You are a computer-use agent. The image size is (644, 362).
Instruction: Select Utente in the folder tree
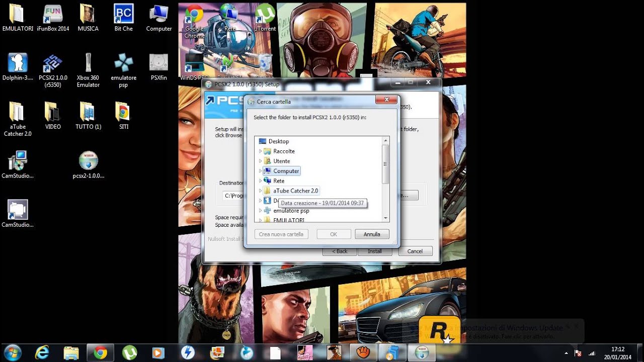[281, 161]
